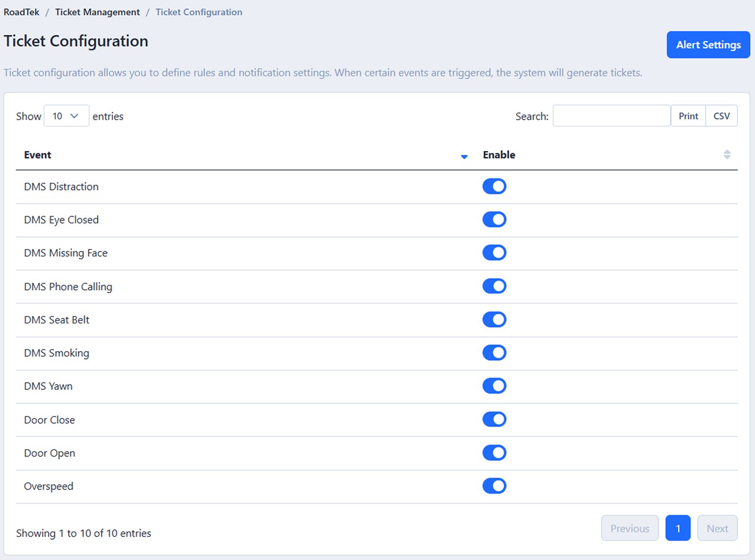Focus the Search input field
The image size is (755, 560).
tap(611, 116)
